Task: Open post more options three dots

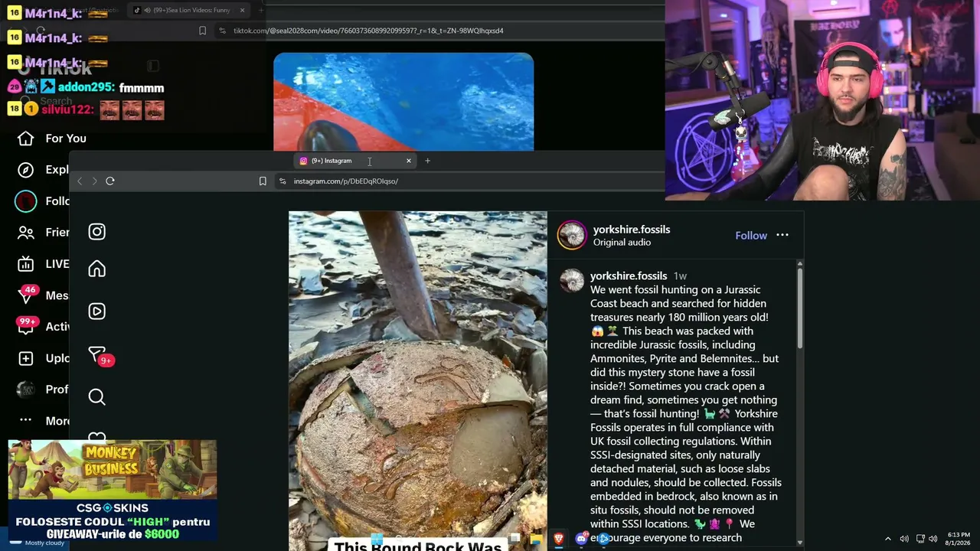Action: click(x=782, y=236)
